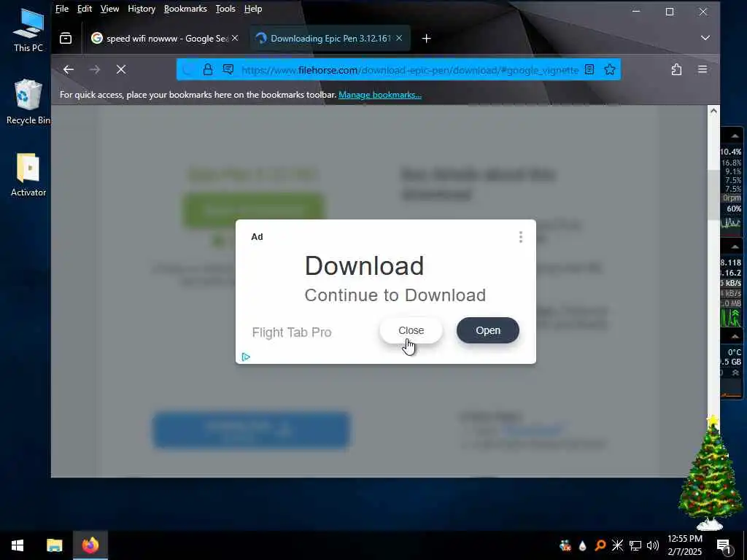Viewport: 747px width, 560px height.
Task: Click the water droplet tray icon
Action: coord(583,545)
